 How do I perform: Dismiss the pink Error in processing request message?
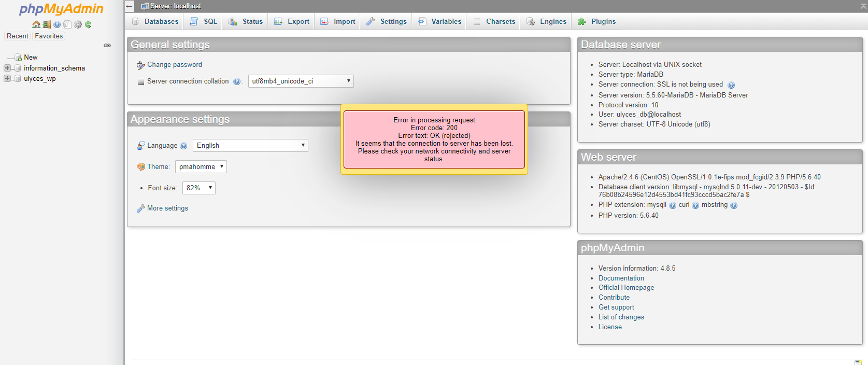[434, 139]
